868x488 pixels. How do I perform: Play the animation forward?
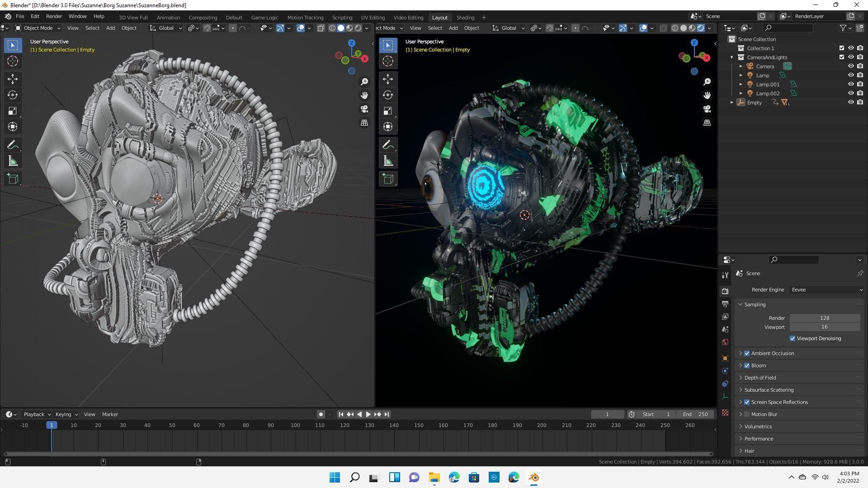(368, 414)
